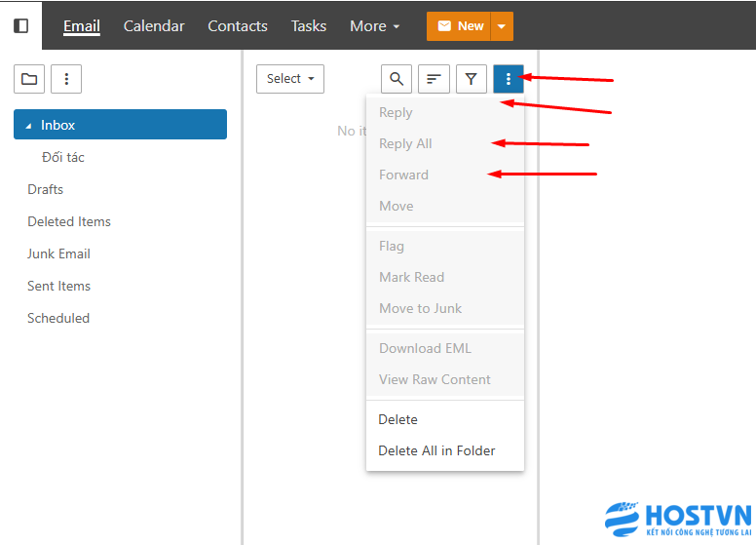This screenshot has height=545, width=756.
Task: Open folder options three-dot menu
Action: pos(66,79)
